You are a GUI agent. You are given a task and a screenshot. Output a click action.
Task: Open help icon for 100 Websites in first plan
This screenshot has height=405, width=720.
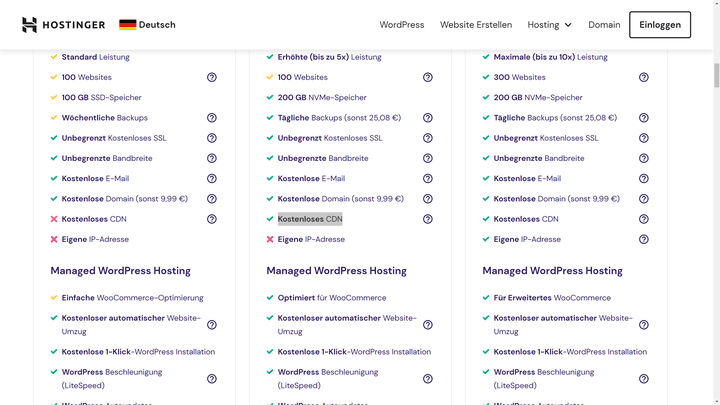(212, 77)
